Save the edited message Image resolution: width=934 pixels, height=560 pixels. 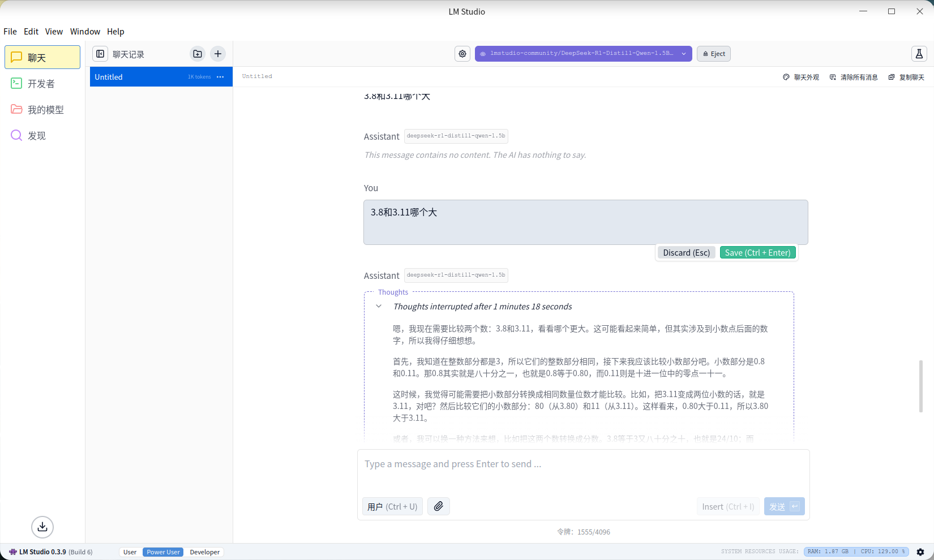coord(757,253)
